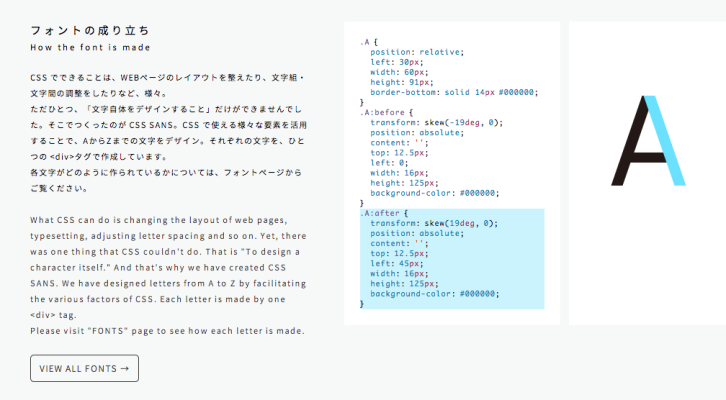Screen dimensions: 726x400
Task: Click the 'How the font is made' subtitle
Action: point(90,48)
